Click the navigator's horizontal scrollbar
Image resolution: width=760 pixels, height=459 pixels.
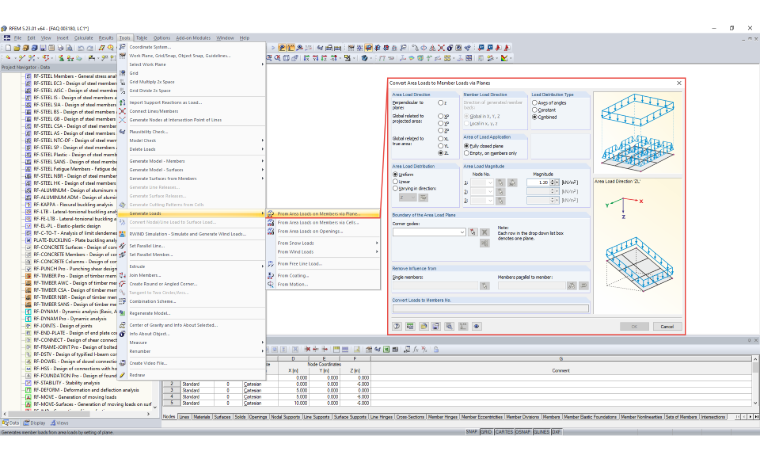(x=77, y=414)
